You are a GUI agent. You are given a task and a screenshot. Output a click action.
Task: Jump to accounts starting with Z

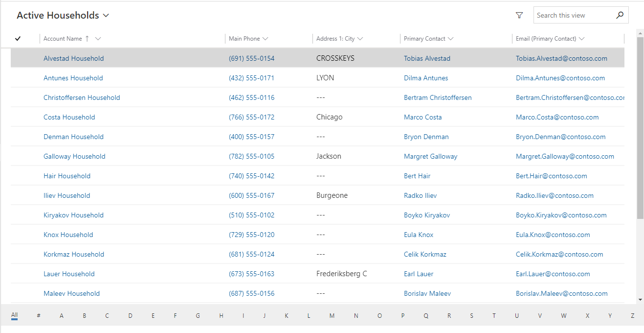(x=632, y=316)
